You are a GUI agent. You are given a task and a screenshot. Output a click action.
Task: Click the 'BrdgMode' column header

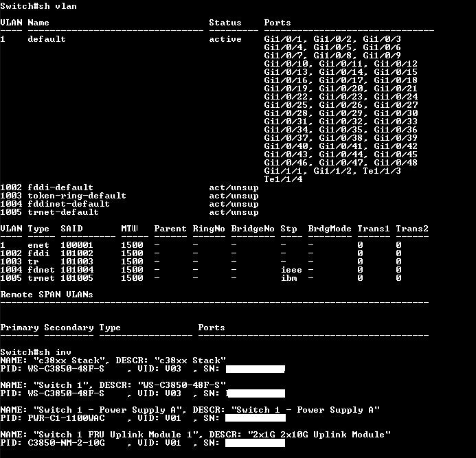point(330,228)
